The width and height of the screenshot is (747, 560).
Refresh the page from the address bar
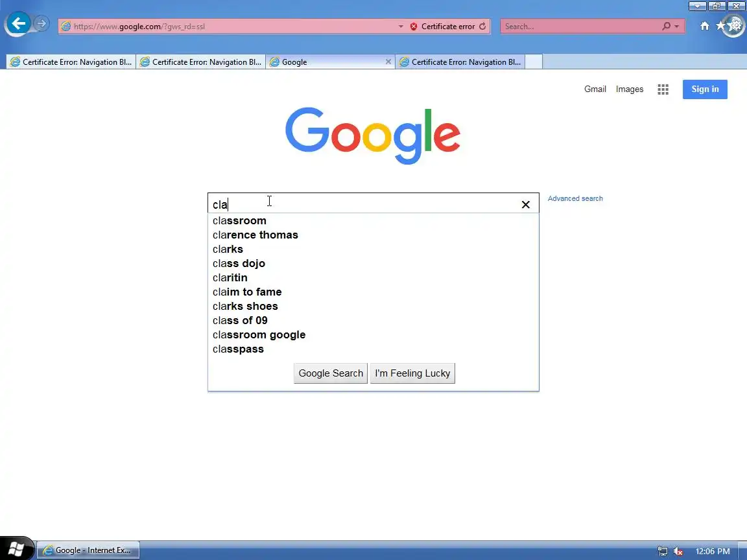(482, 26)
